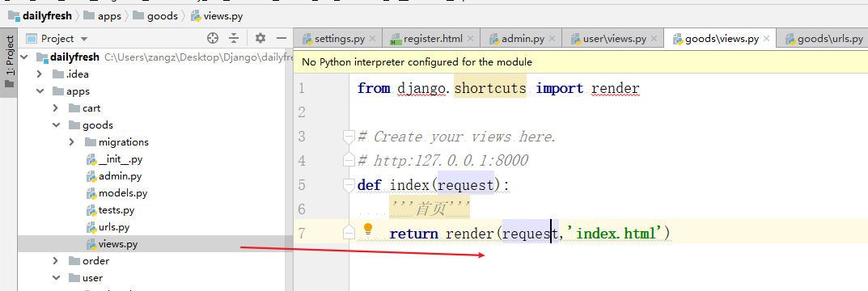Click the fold end marker on line 7
This screenshot has width=868, height=291.
(x=348, y=233)
